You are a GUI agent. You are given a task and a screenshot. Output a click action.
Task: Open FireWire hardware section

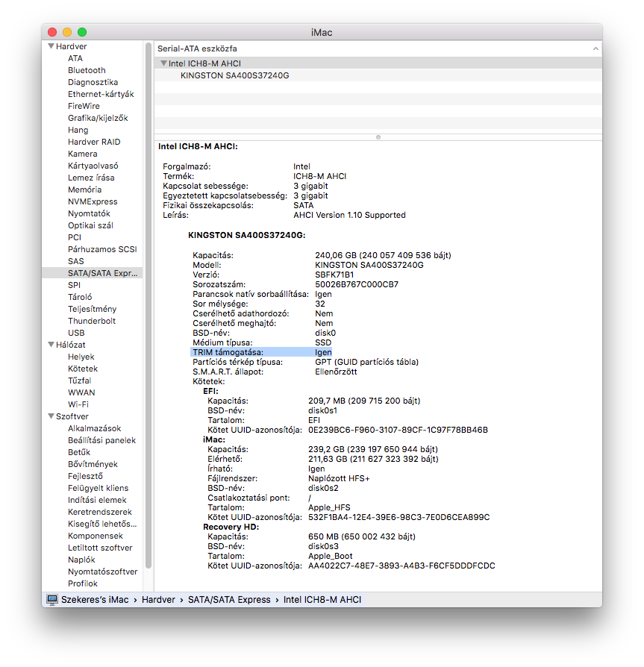point(84,106)
